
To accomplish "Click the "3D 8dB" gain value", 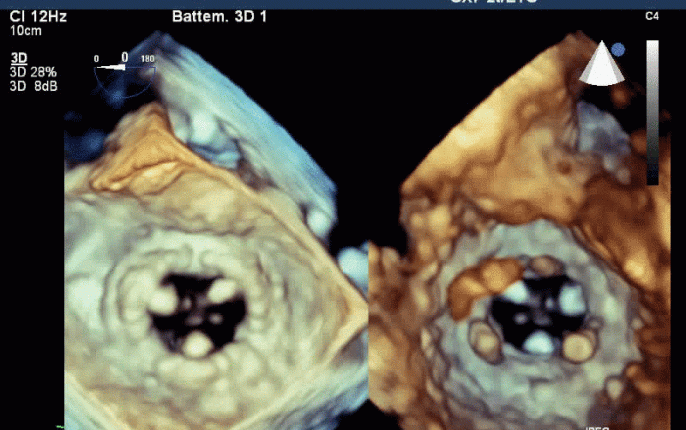I will pyautogui.click(x=34, y=86).
